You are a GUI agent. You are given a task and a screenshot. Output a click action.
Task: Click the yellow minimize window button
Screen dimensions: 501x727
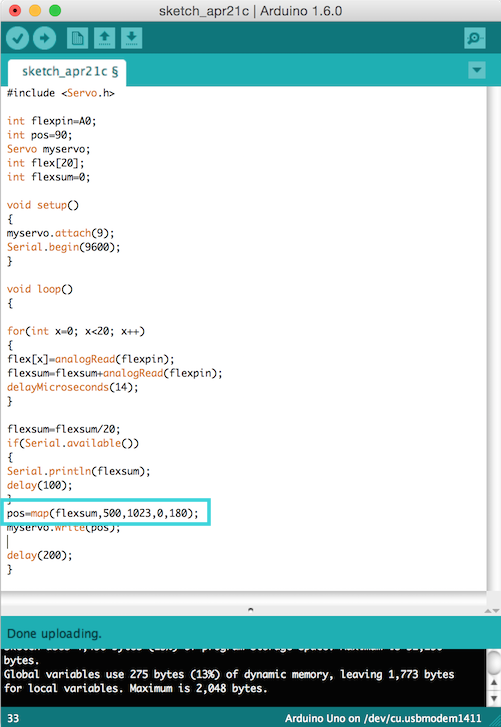click(x=35, y=10)
